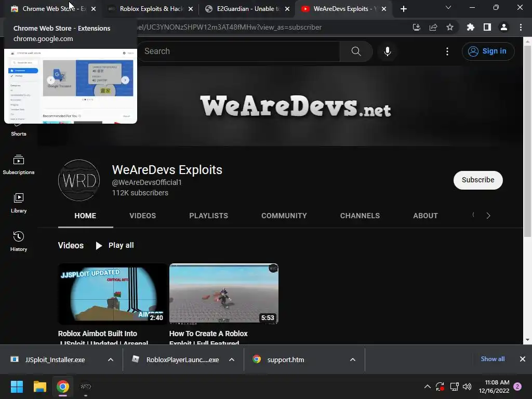Image resolution: width=532 pixels, height=399 pixels.
Task: Open a new browser tab
Action: 403,9
